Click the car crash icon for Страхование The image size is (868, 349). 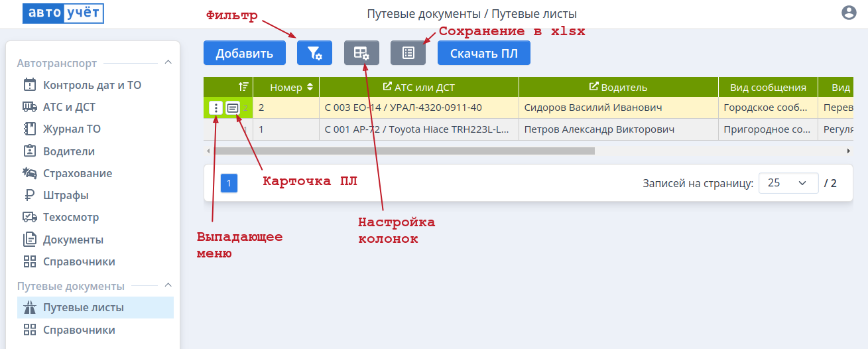click(30, 173)
